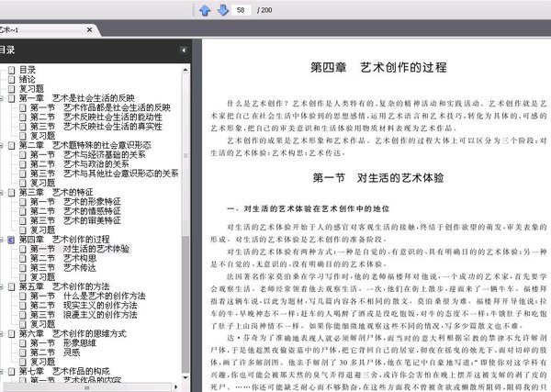Open 第二节 艺术反映社会生活的能动性

point(96,117)
